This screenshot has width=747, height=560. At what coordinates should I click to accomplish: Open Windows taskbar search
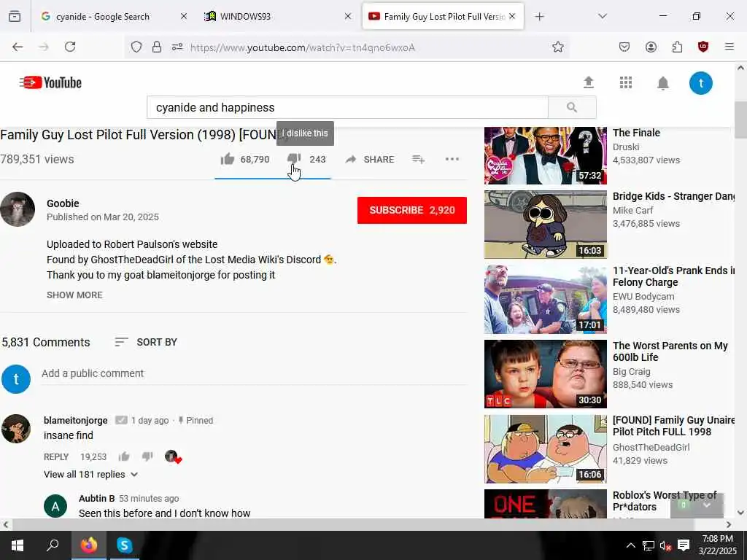53,545
